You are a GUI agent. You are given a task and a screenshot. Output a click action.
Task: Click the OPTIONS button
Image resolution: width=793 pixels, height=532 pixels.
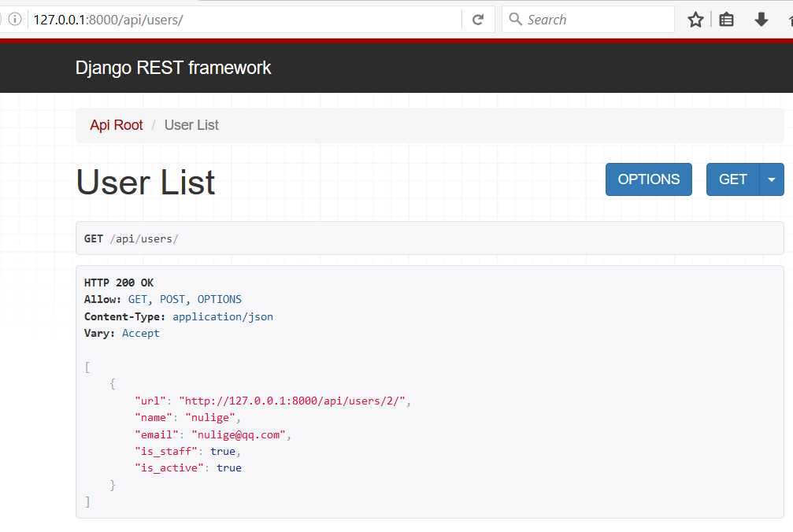click(x=648, y=179)
